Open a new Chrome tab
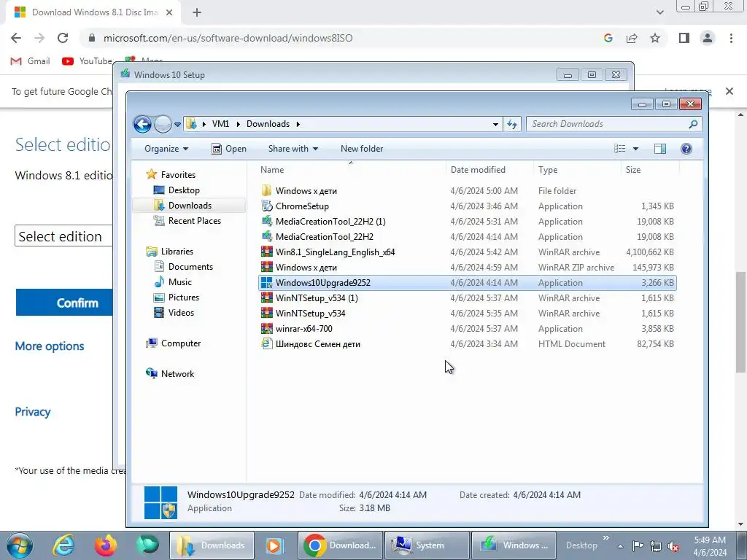Image resolution: width=747 pixels, height=560 pixels. 197,12
